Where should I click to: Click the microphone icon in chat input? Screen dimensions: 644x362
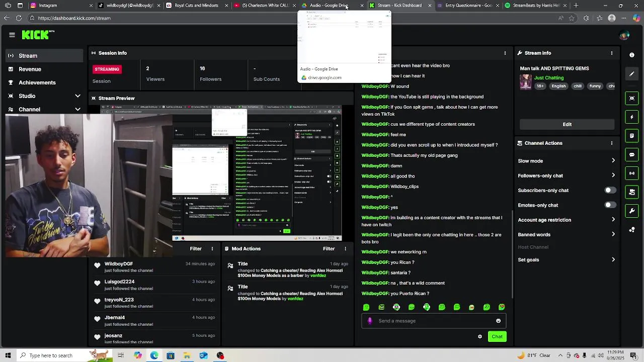point(370,321)
